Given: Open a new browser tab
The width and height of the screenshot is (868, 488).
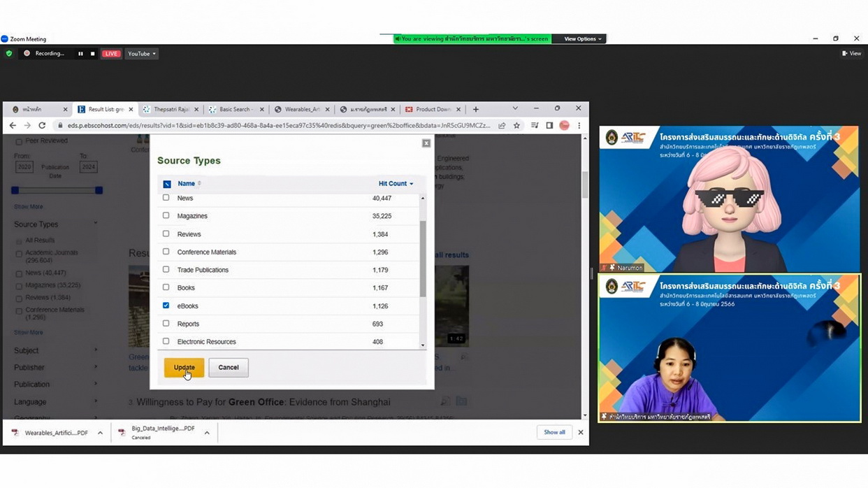Looking at the screenshot, I should [476, 109].
